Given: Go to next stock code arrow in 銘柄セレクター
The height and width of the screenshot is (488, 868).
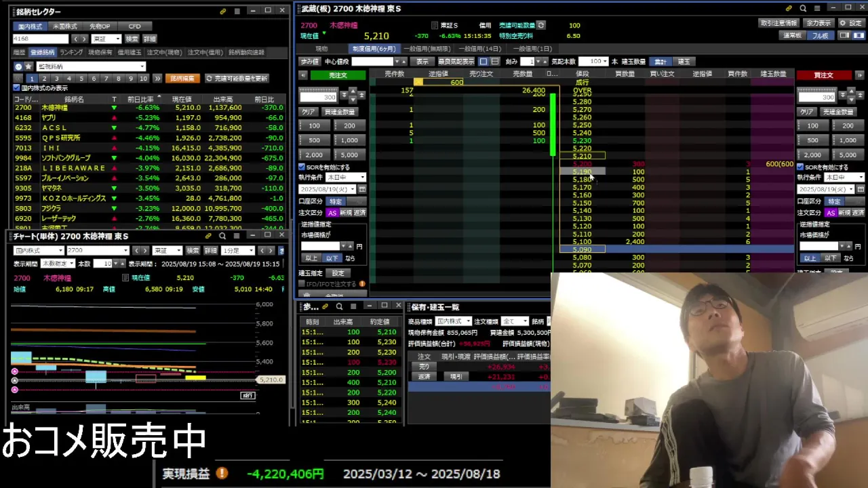Looking at the screenshot, I should [x=84, y=39].
